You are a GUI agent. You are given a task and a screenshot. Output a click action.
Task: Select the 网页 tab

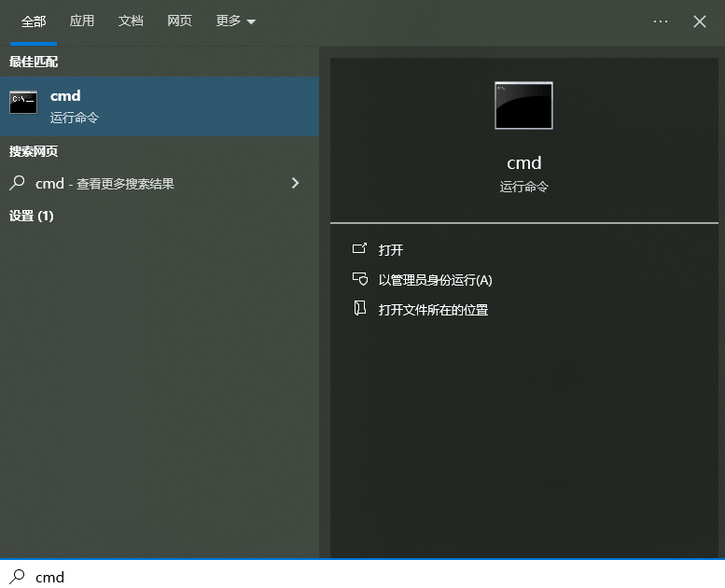point(179,21)
